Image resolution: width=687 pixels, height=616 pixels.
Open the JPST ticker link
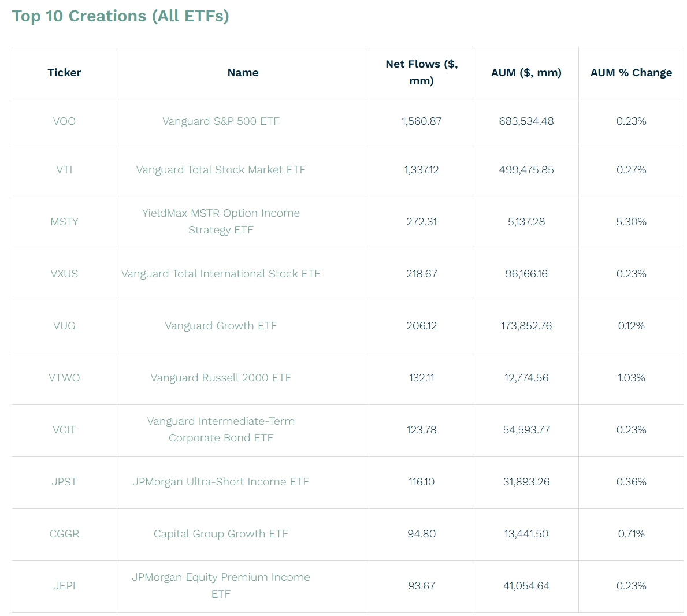64,482
